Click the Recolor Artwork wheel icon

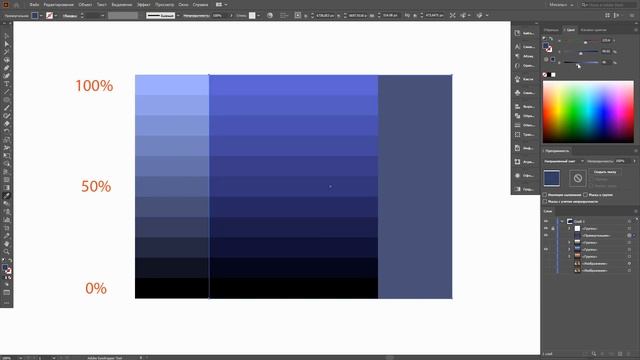[x=270, y=16]
